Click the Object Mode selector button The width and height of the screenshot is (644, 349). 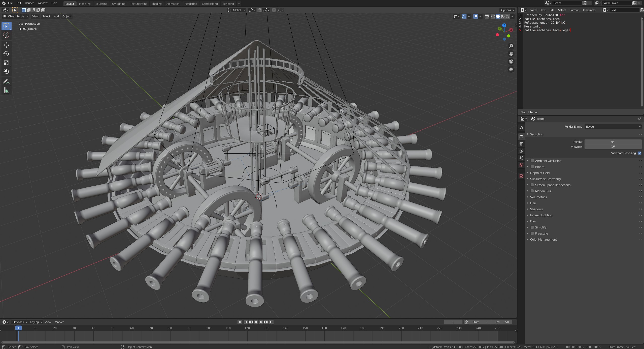pos(16,16)
